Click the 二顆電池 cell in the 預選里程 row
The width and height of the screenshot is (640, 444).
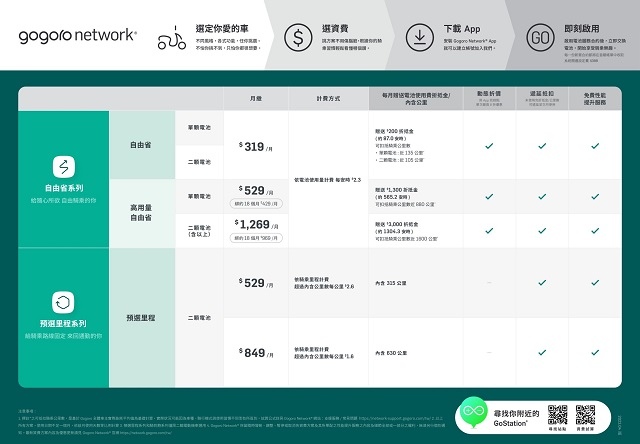click(199, 317)
